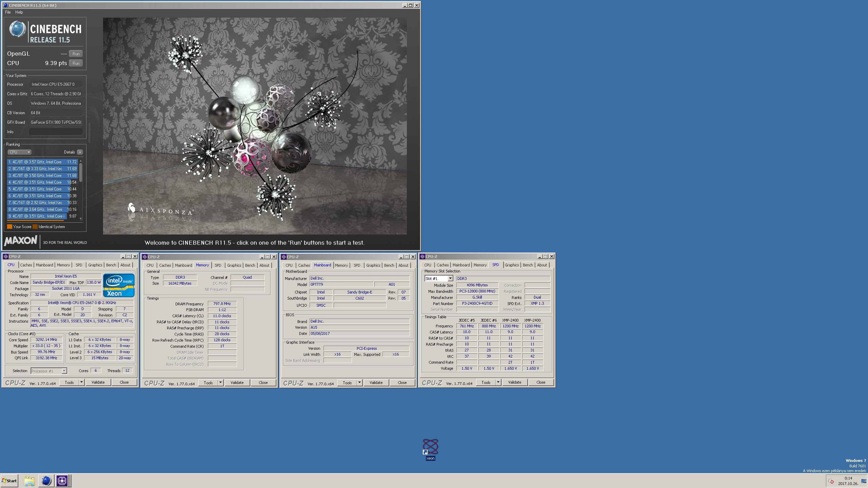Select ranking entry 9 with score 9.87
Viewport: 868px width, 488px height.
(x=43, y=216)
